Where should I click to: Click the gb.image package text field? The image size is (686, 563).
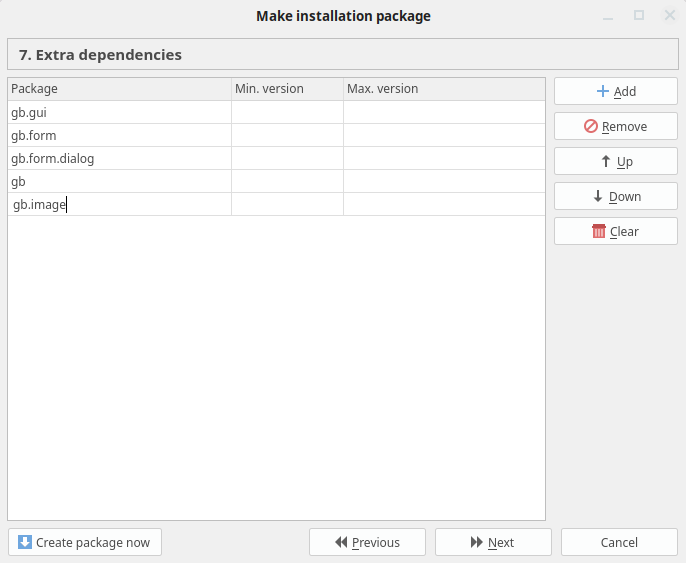tap(120, 204)
